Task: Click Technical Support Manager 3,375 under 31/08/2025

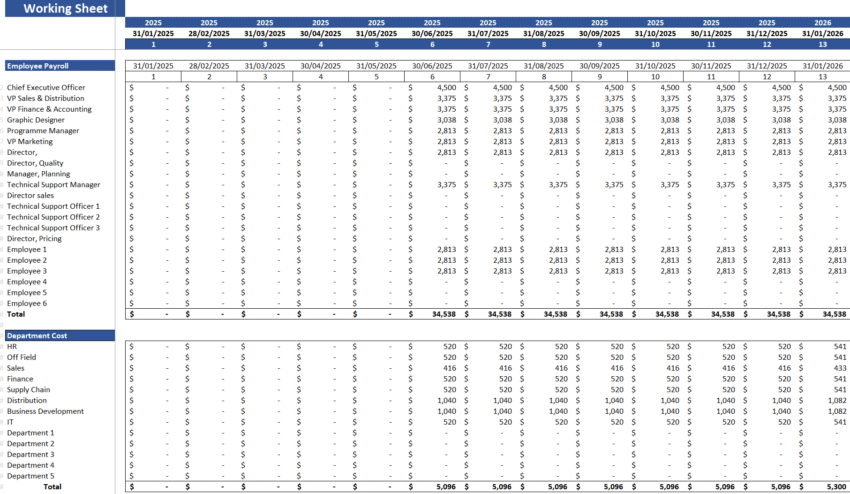Action: [x=558, y=185]
